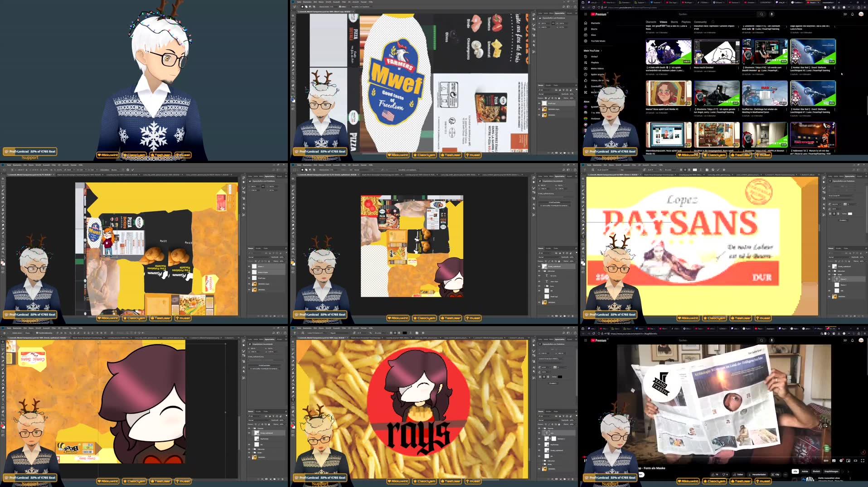The image size is (868, 487).
Task: Click the Clip button under the newspaper video
Action: [x=776, y=474]
